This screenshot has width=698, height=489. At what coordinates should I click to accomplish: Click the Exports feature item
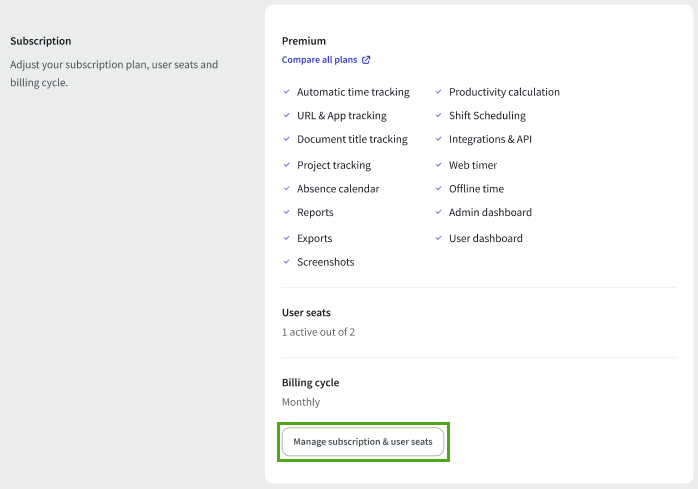(315, 238)
